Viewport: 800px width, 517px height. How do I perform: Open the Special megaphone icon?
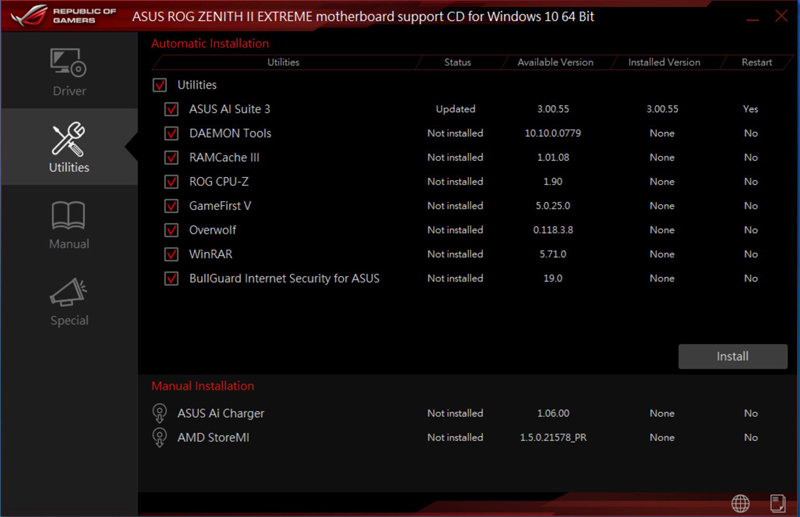click(68, 292)
